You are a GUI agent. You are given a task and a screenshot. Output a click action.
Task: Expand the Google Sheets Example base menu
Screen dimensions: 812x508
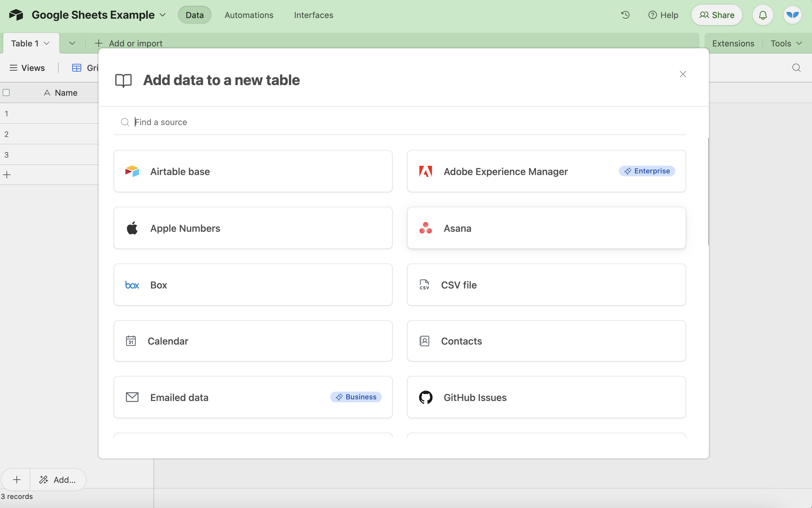(163, 15)
